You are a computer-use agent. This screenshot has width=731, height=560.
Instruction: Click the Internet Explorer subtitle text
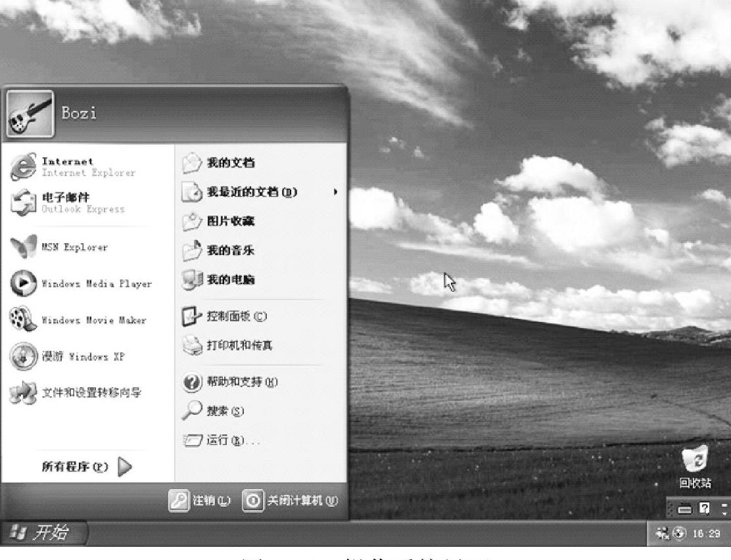89,172
